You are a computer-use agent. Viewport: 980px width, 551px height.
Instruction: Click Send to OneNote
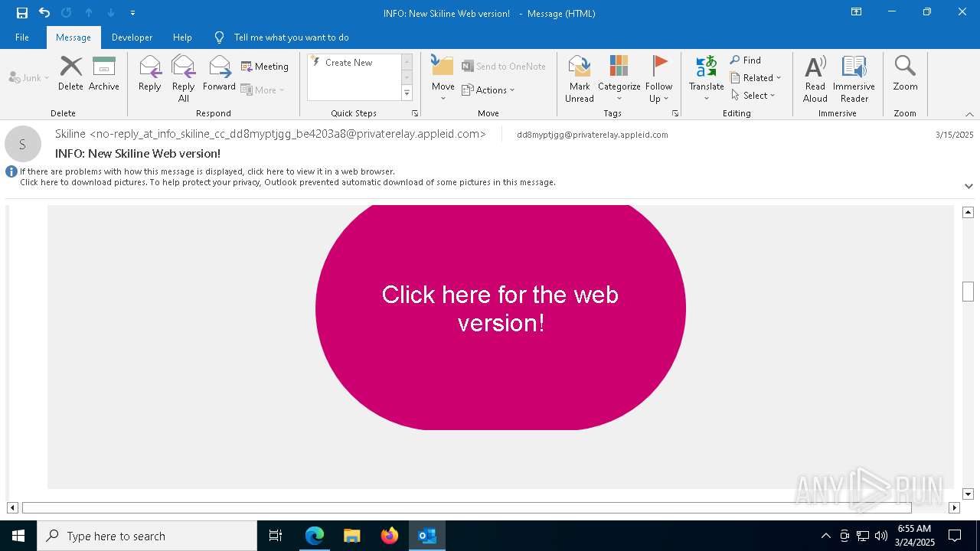(504, 67)
